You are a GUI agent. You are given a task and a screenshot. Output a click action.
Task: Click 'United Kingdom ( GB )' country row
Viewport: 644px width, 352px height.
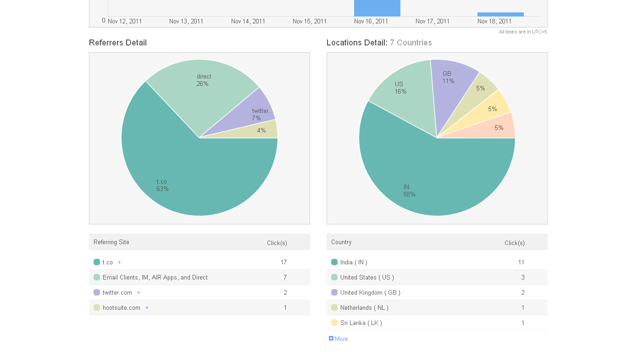[437, 292]
